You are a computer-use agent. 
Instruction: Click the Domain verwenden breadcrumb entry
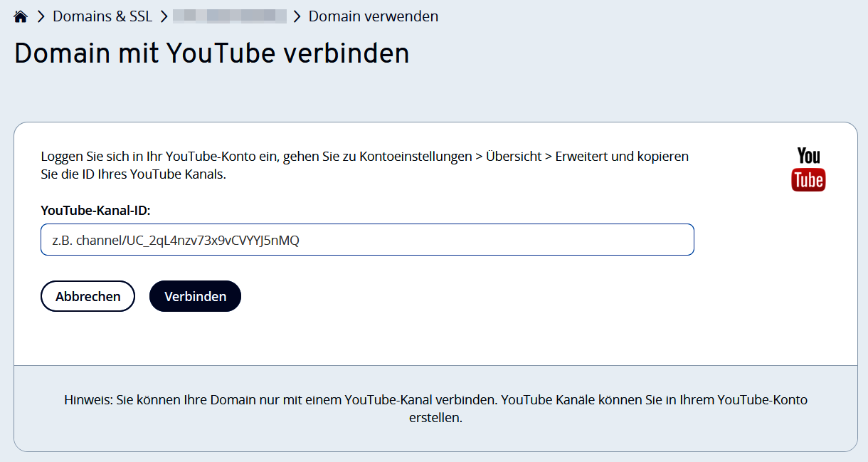point(373,16)
